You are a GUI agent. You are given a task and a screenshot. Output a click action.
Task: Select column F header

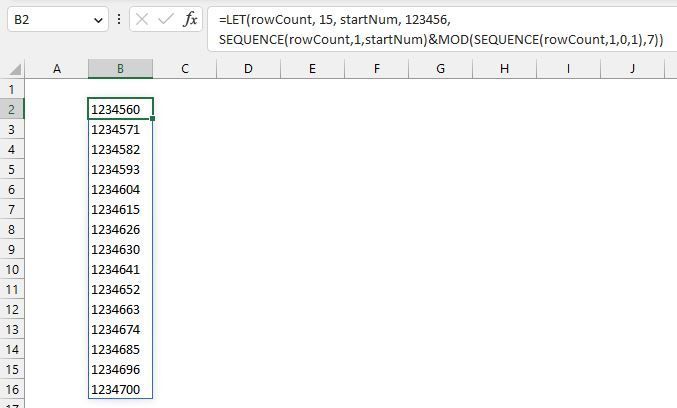376,69
